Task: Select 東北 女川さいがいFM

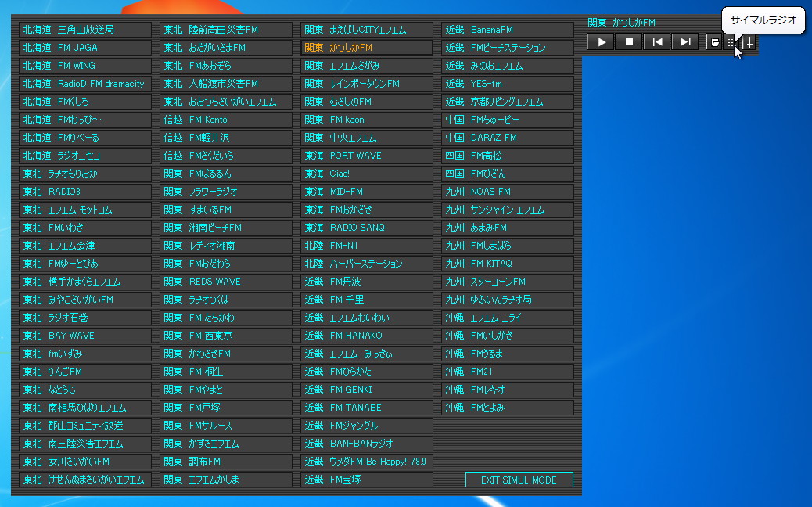Action: pos(85,462)
